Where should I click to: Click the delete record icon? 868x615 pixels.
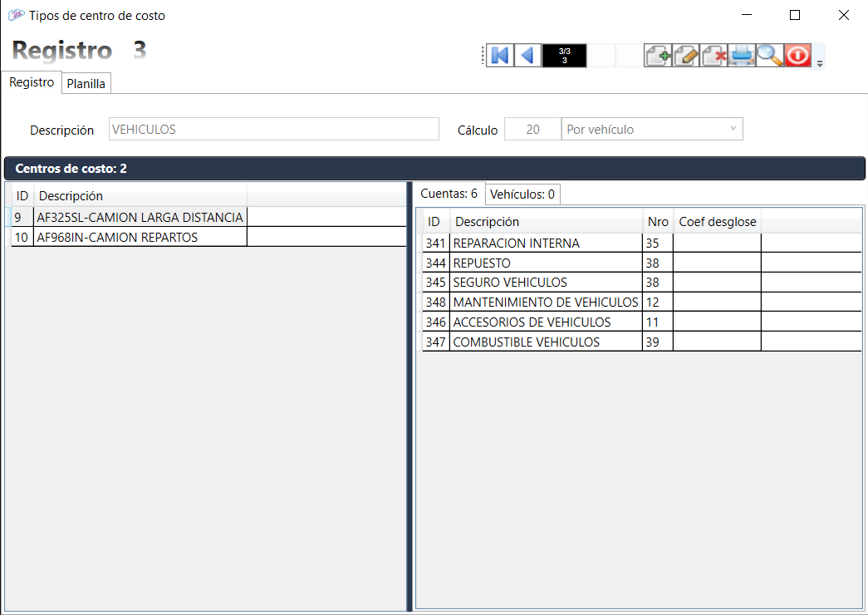pos(714,56)
